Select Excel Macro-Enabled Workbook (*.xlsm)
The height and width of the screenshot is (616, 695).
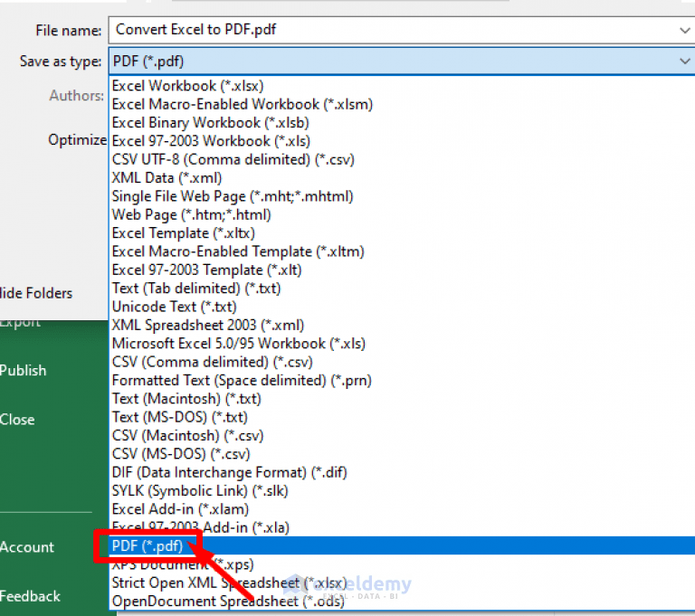click(402, 104)
